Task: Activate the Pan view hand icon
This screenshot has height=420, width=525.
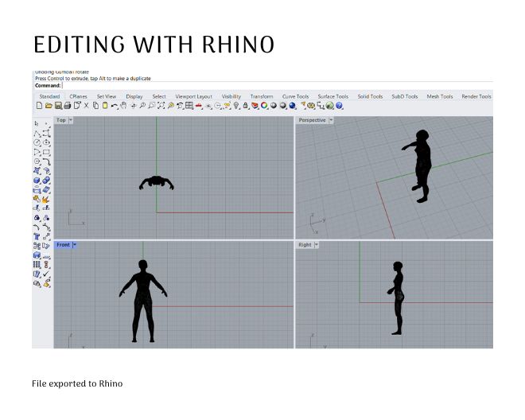Action: coord(123,106)
